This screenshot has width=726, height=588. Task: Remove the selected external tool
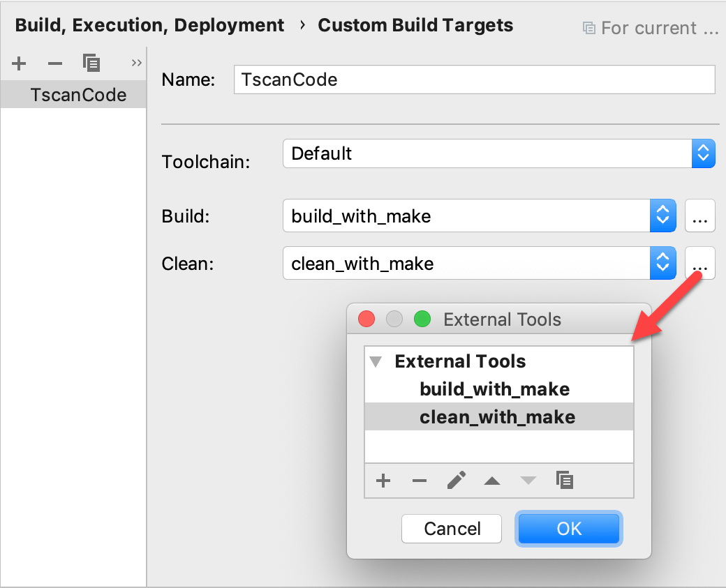click(420, 481)
